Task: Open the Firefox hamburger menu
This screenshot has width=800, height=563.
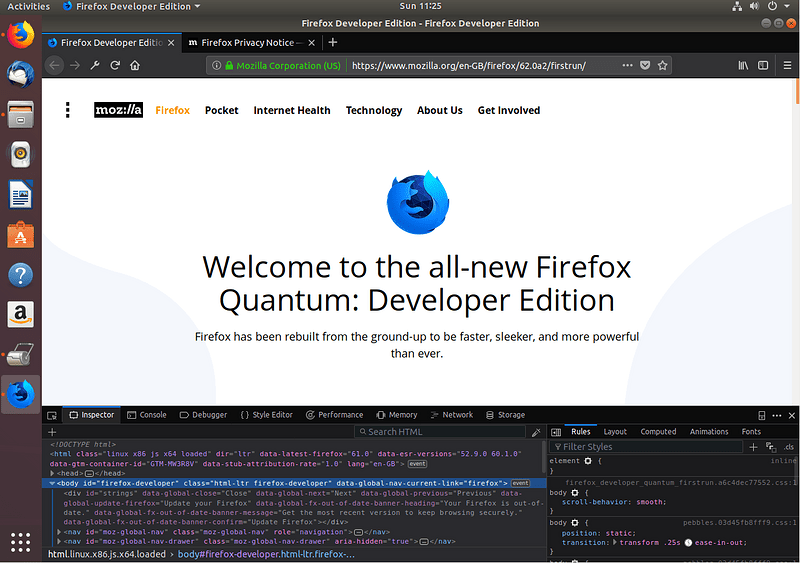Action: 787,65
